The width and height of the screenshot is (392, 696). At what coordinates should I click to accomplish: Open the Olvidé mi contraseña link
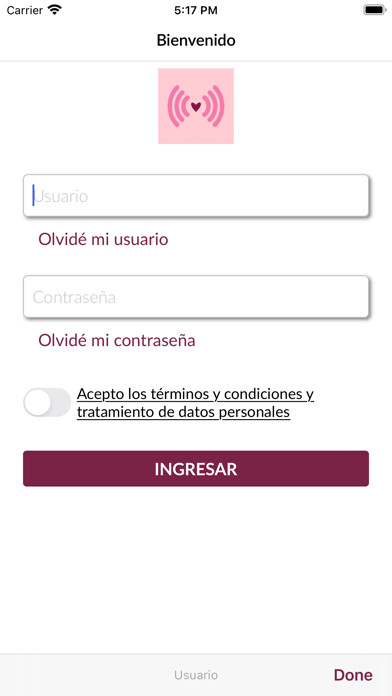tap(117, 340)
